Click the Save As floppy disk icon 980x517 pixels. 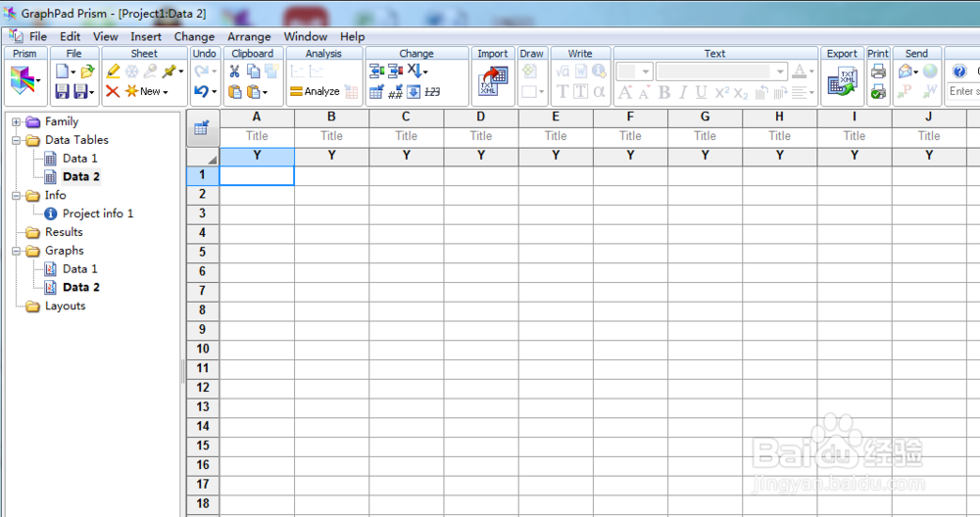(x=80, y=91)
